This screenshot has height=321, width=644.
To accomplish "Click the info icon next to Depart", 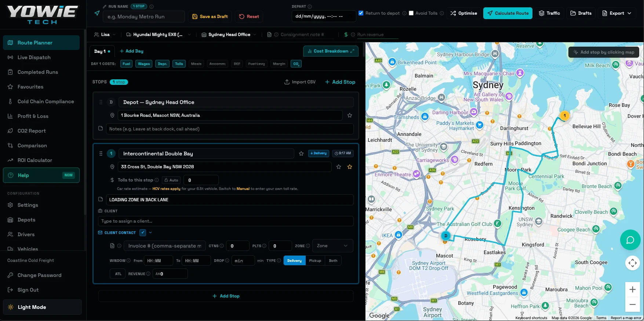I will click(310, 7).
